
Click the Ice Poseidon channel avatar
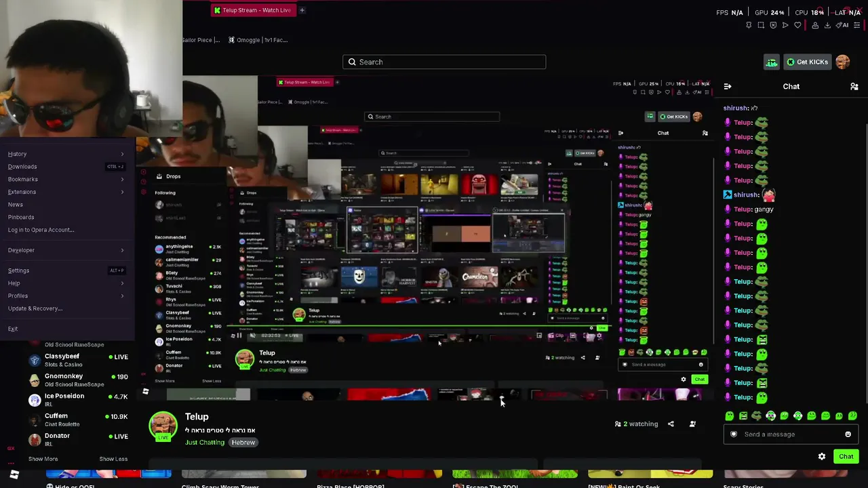tap(35, 400)
